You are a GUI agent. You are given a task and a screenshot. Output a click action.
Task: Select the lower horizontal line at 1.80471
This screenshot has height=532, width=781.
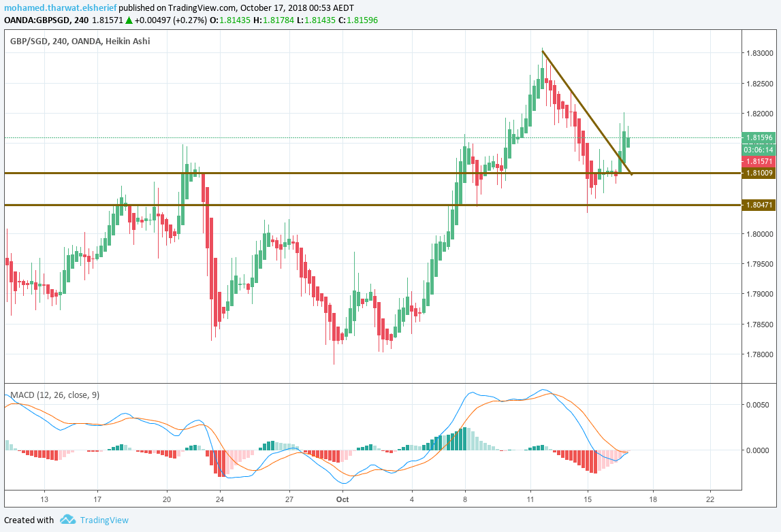(372, 205)
